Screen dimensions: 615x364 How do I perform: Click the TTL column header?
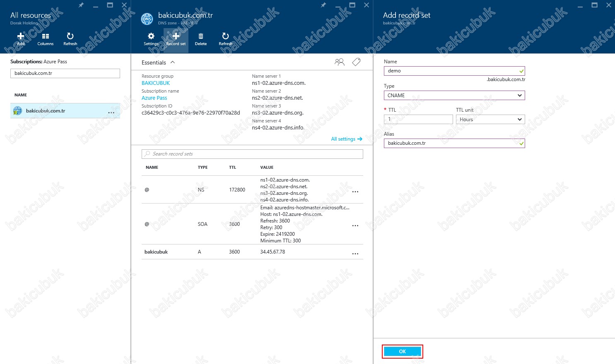232,168
